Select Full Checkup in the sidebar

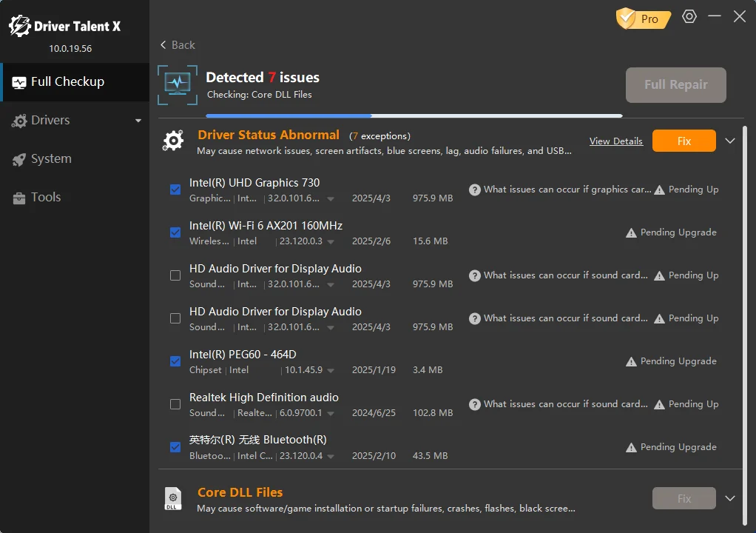(75, 82)
